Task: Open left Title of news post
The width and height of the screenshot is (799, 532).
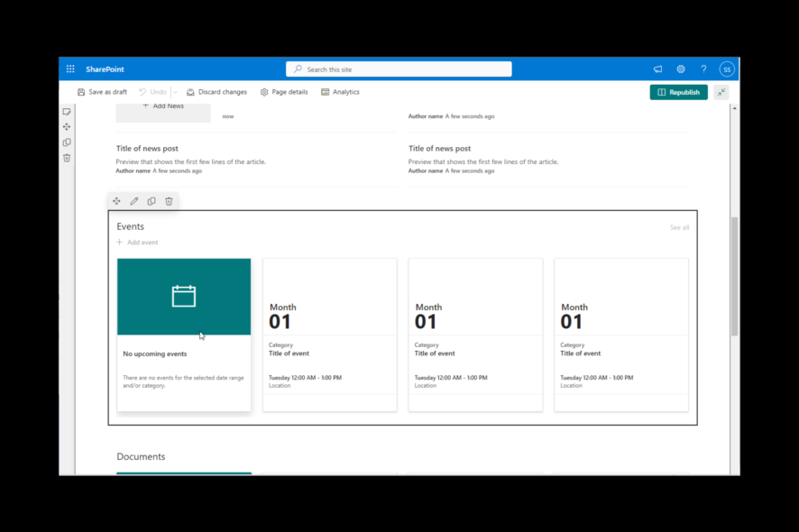Action: [x=147, y=148]
